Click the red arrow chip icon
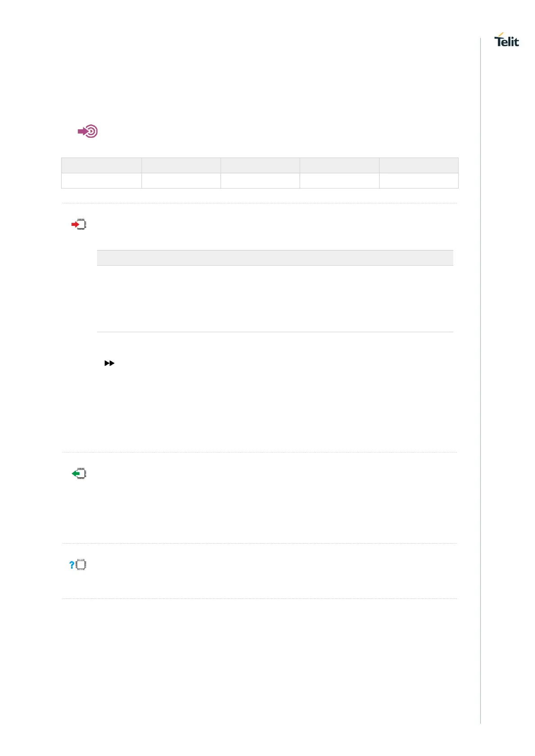Screen dimensions: 535x756 (x=79, y=224)
